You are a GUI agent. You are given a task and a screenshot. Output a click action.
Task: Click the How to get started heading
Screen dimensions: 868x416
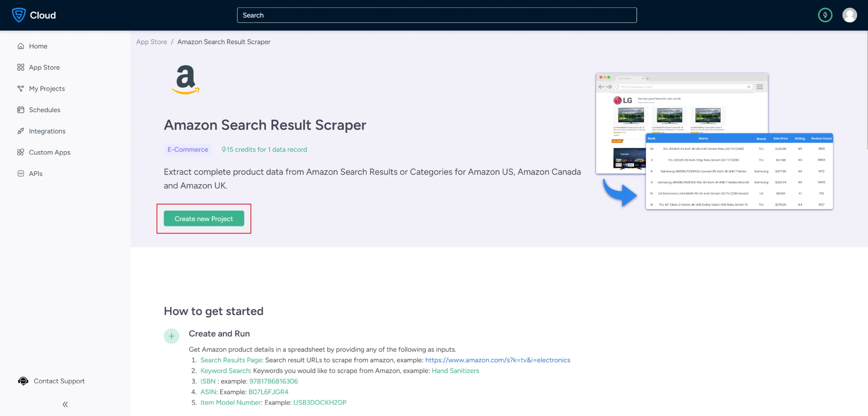[214, 311]
